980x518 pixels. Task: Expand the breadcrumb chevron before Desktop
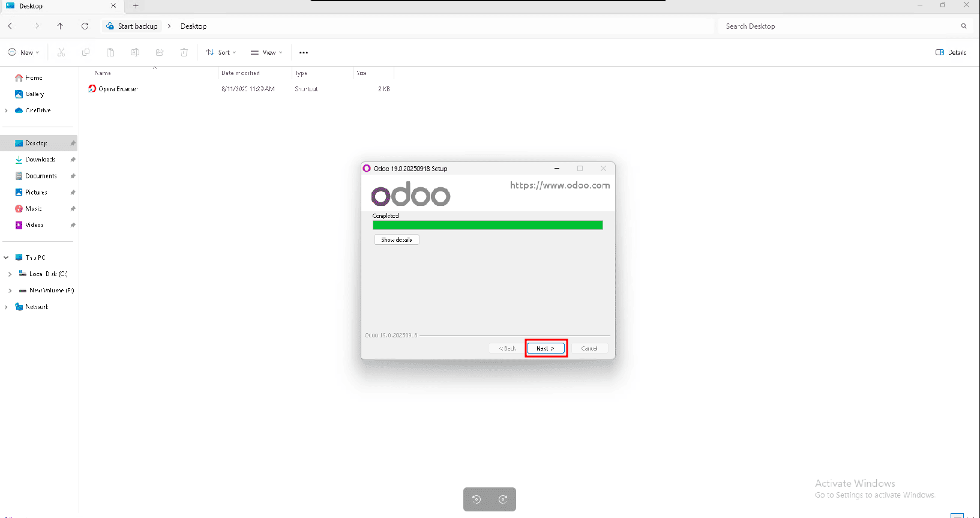coord(169,26)
